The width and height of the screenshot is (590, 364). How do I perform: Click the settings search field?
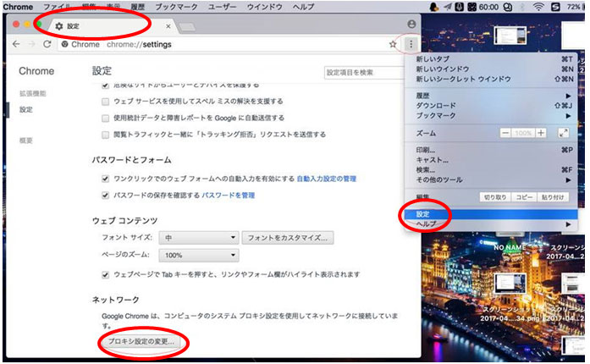point(364,72)
